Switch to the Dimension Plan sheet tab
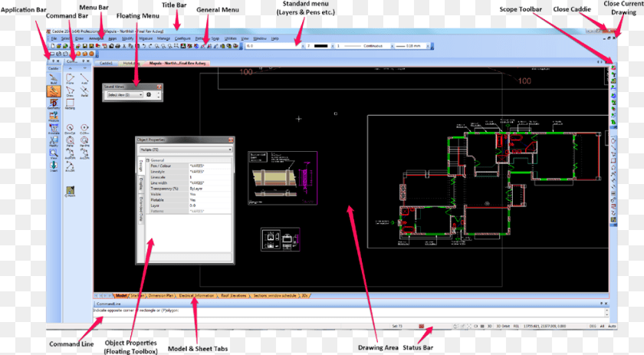This screenshot has width=644, height=355. (160, 295)
